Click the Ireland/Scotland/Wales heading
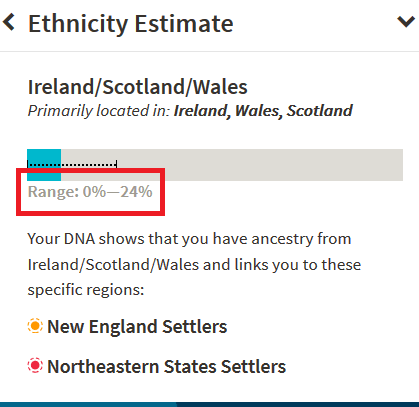 point(138,87)
